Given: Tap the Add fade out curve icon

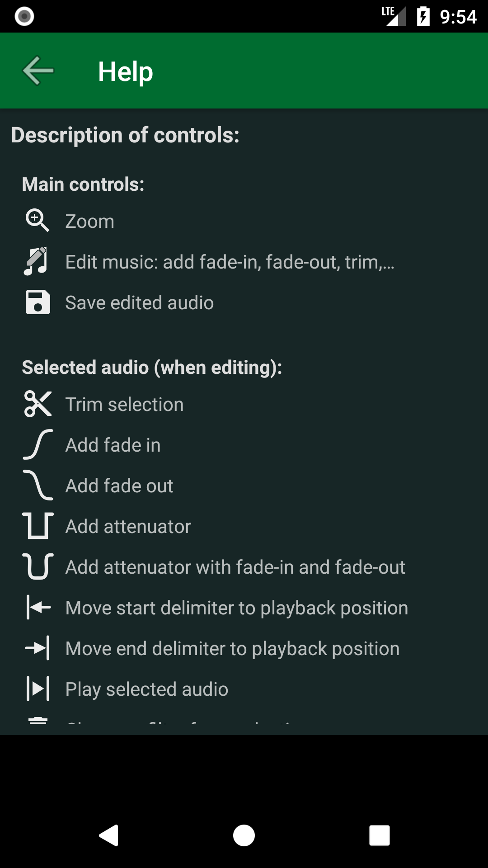Looking at the screenshot, I should click(38, 485).
